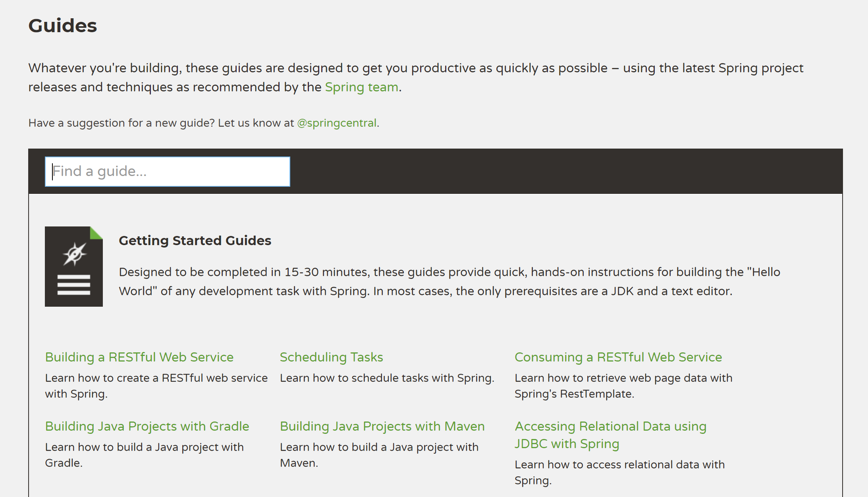The width and height of the screenshot is (868, 497).
Task: Click the 'build a Java project with Maven' text
Action: (x=379, y=455)
